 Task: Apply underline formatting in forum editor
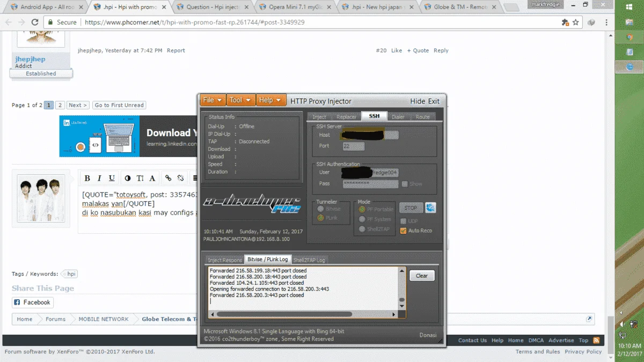pyautogui.click(x=112, y=178)
